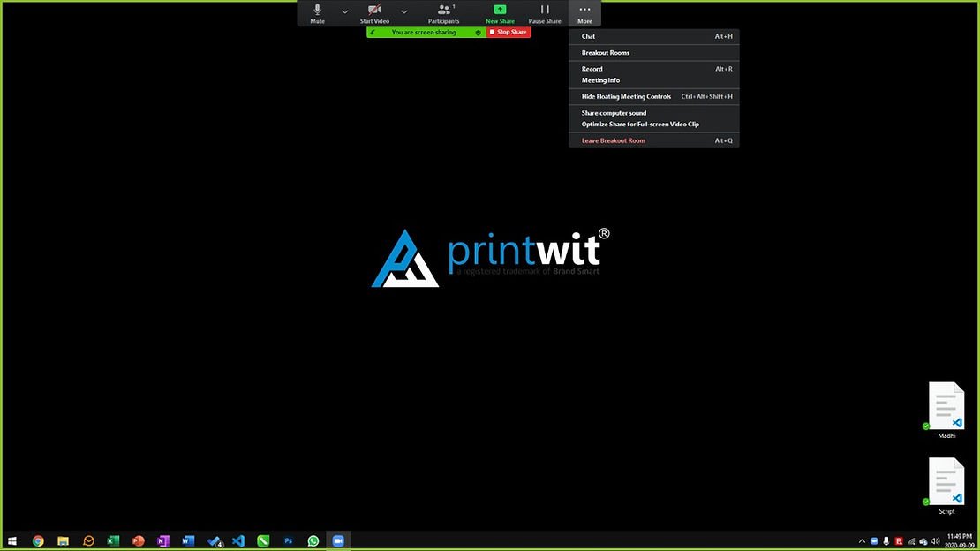Expand audio options arrow beside Mute
Image resolution: width=980 pixels, height=551 pixels.
coord(344,12)
